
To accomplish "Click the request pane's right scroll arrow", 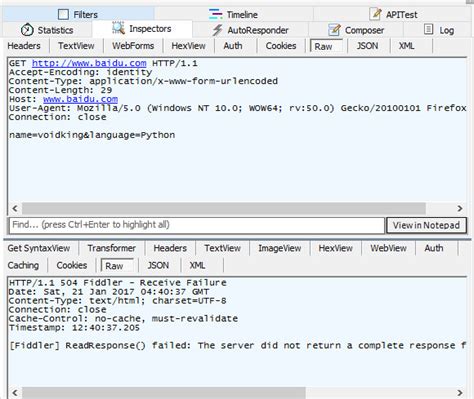I will 460,208.
